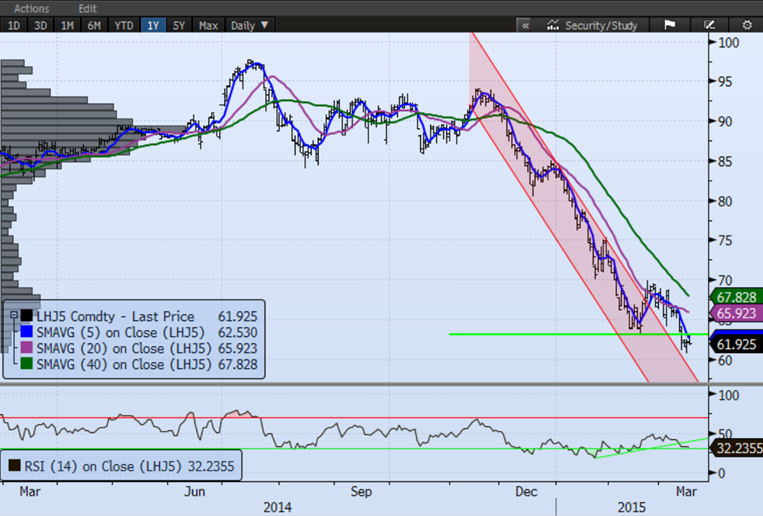This screenshot has height=516, width=763.
Task: Click the Max range button
Action: (x=208, y=24)
